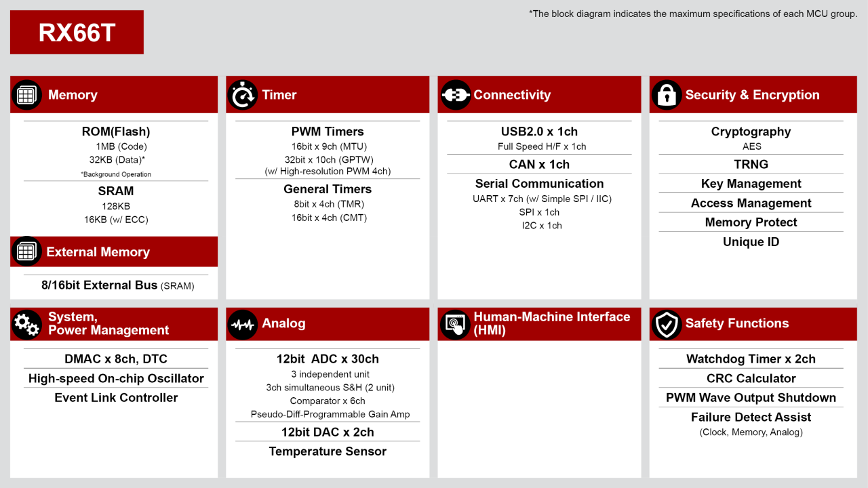The height and width of the screenshot is (488, 868).
Task: Click the I2C x 1ch text
Action: coord(542,226)
